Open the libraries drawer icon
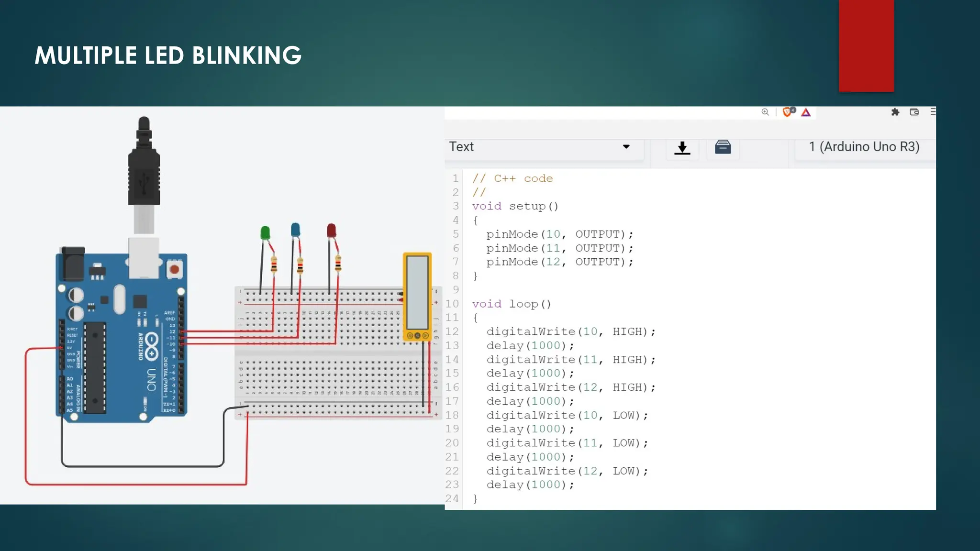This screenshot has width=980, height=551. [723, 147]
